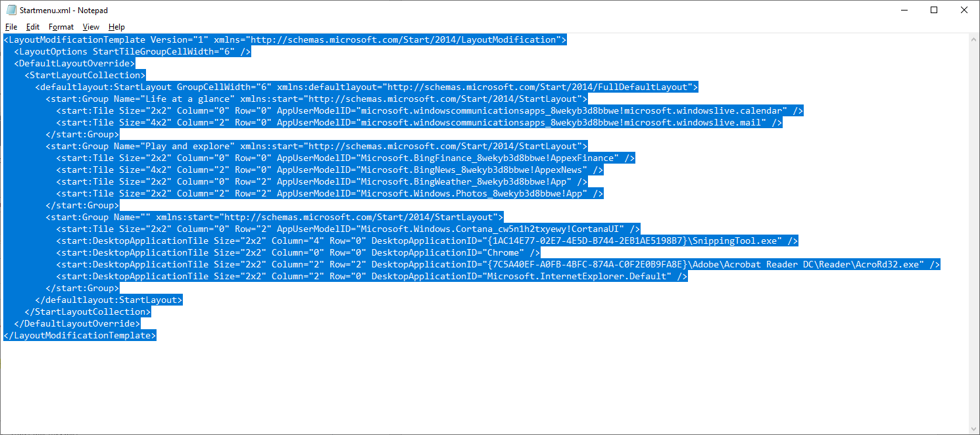Open the Help menu
This screenshot has width=980, height=435.
(116, 27)
